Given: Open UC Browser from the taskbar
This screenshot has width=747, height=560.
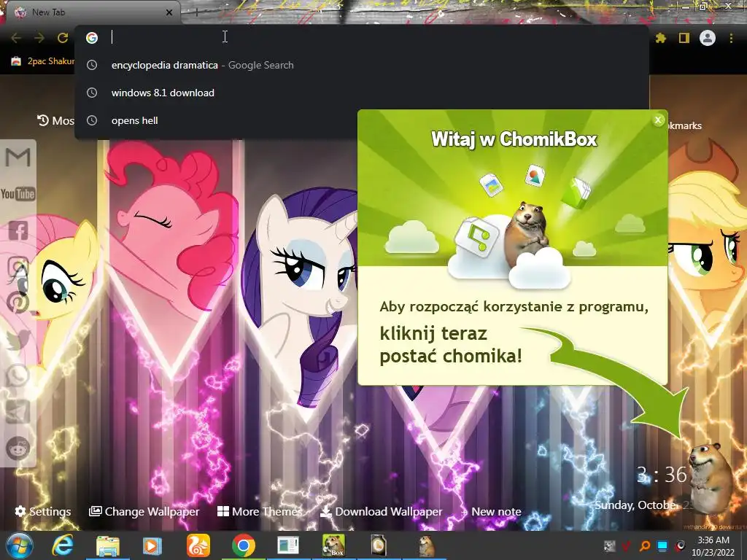Looking at the screenshot, I should tap(198, 545).
